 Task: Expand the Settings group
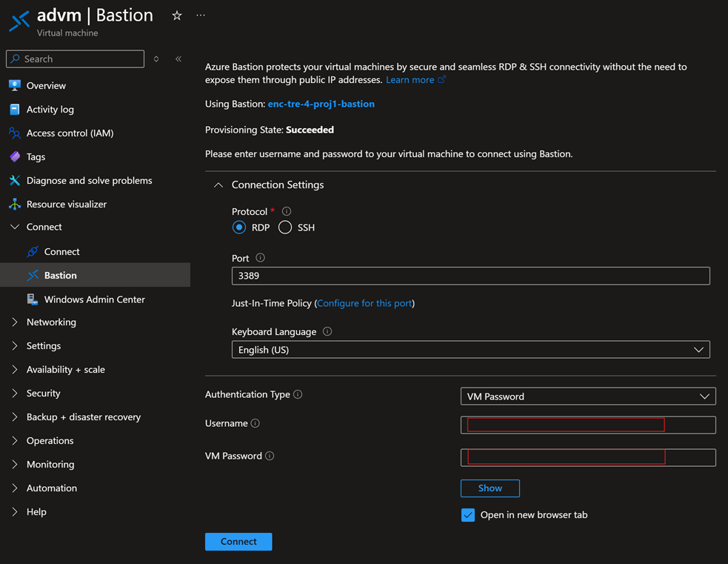pos(15,345)
